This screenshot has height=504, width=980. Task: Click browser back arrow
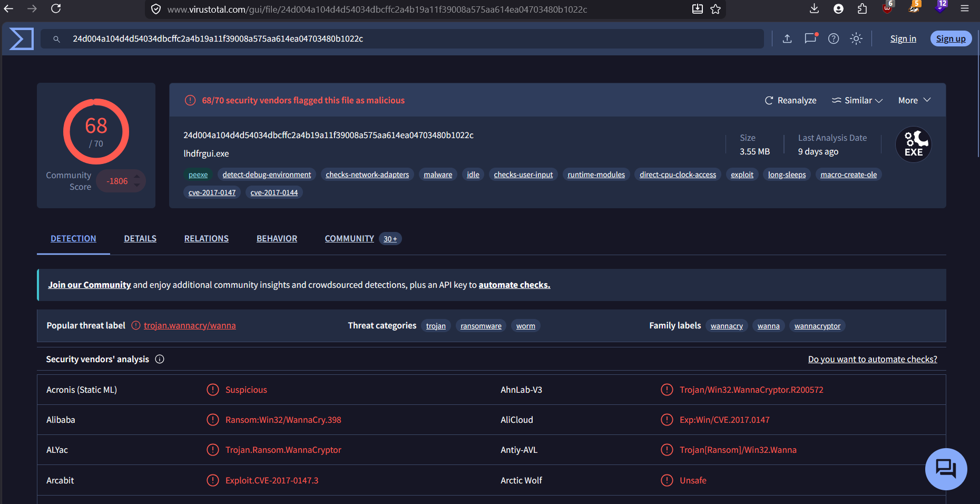pos(9,8)
